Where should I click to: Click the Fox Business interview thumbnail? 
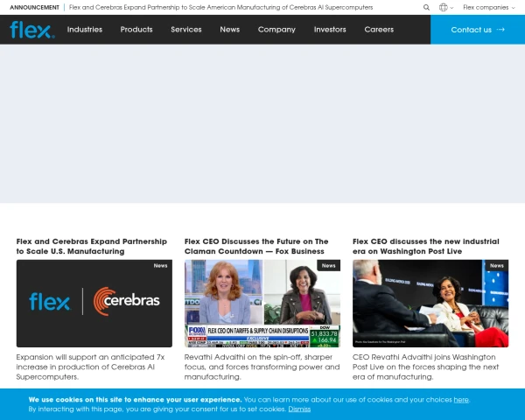click(262, 303)
